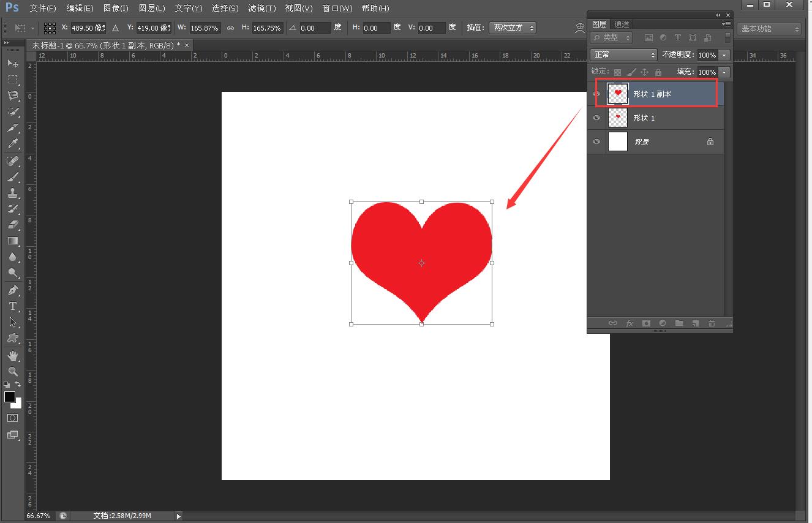
Task: Open the 插值 interpolation dropdown showing 两次立方
Action: pyautogui.click(x=512, y=28)
